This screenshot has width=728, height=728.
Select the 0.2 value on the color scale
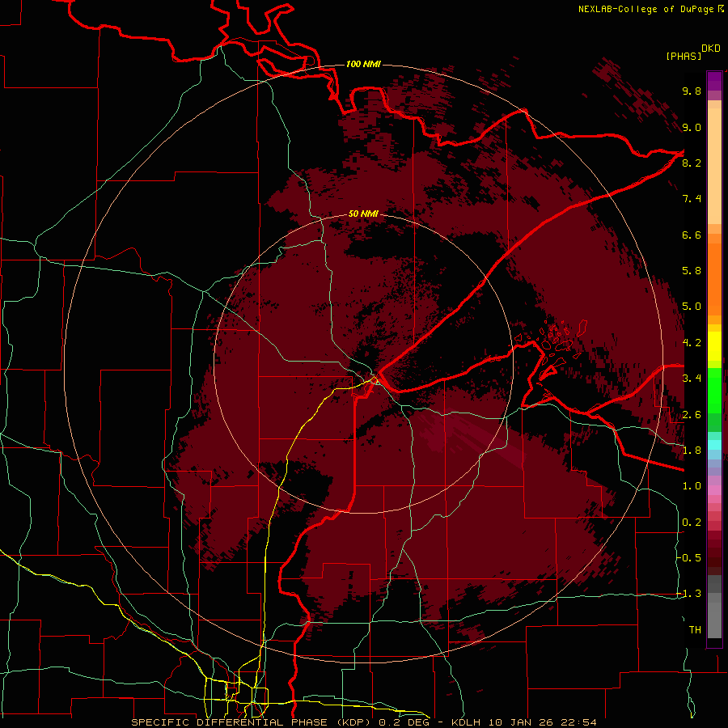click(x=692, y=523)
